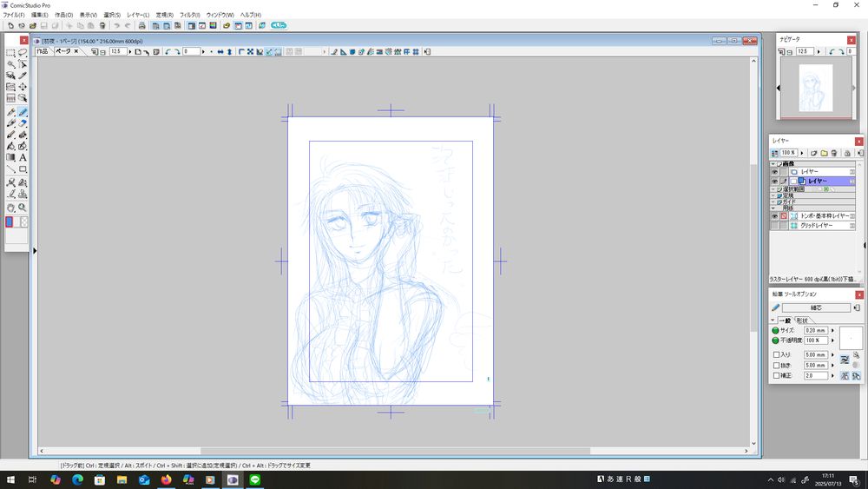Select the Hand pan tool
Viewport: 868px width, 489px height.
pos(10,208)
